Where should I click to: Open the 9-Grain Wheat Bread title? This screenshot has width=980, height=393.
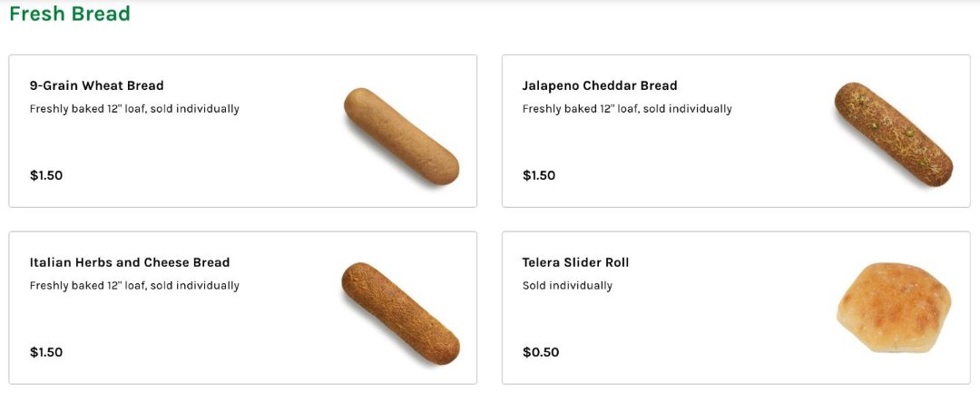97,86
